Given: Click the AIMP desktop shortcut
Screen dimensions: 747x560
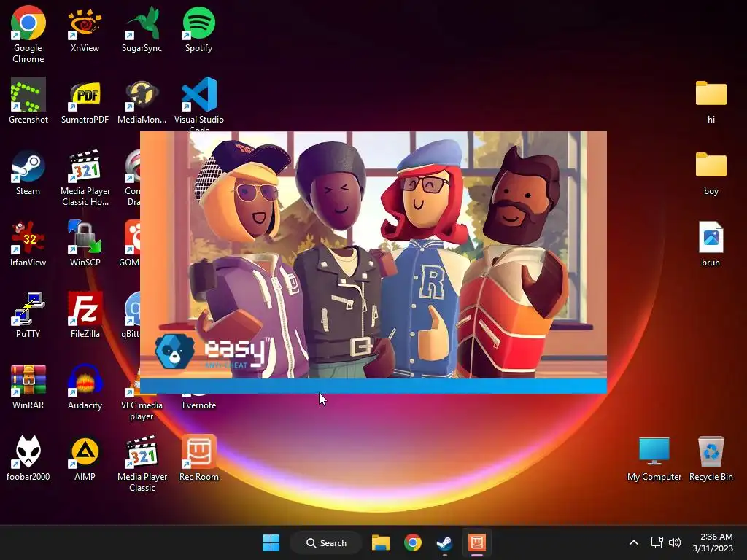Looking at the screenshot, I should point(85,458).
